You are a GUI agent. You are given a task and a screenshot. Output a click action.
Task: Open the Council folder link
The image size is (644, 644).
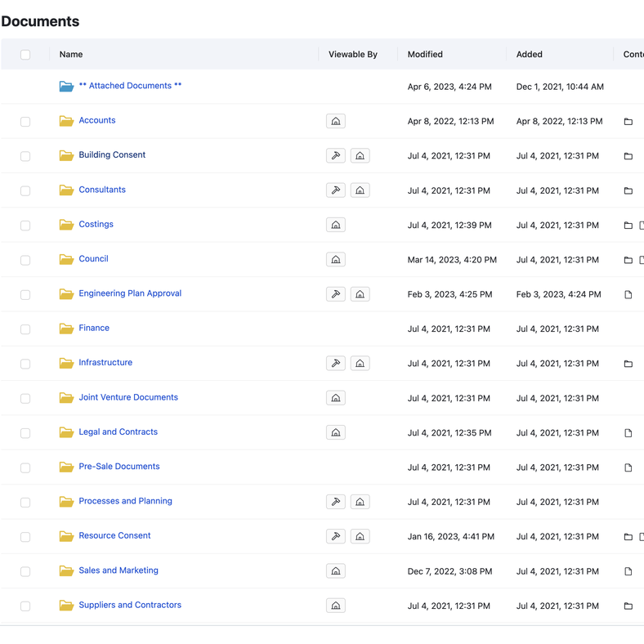click(x=93, y=259)
